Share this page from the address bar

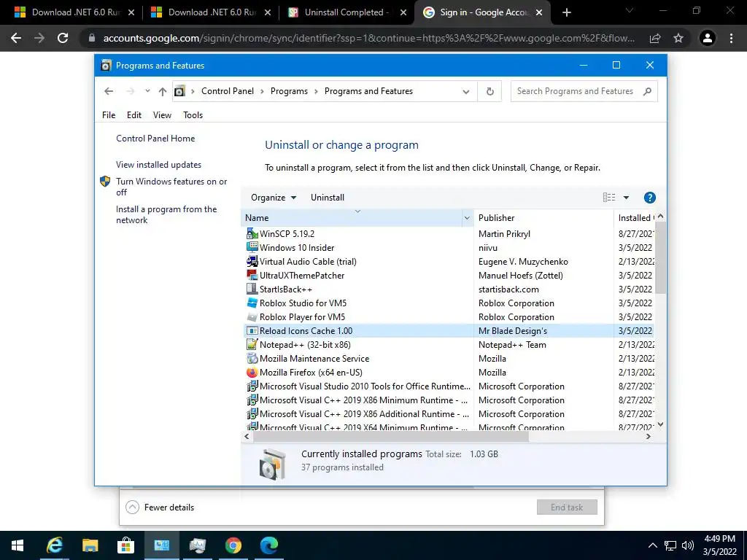[x=655, y=38]
